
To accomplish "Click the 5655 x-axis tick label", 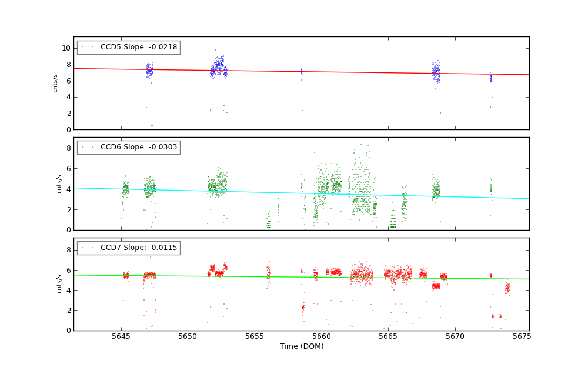I will tap(255, 336).
